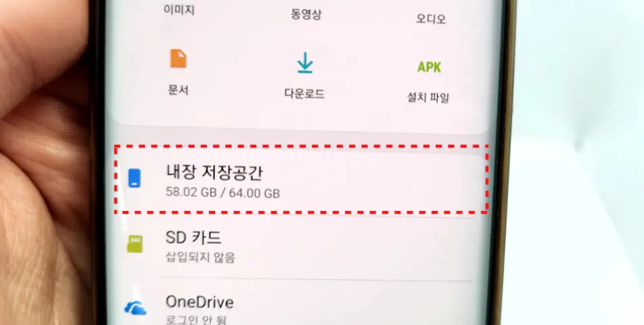Click empty area inside red dashed 내장 저장공간 row
Viewport: 644px width, 325px height.
click(382, 180)
